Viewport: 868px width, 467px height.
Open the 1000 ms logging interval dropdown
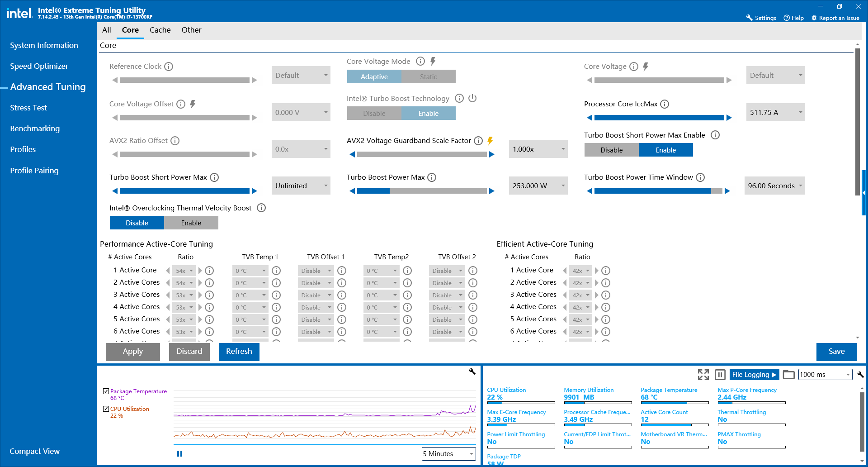[825, 375]
